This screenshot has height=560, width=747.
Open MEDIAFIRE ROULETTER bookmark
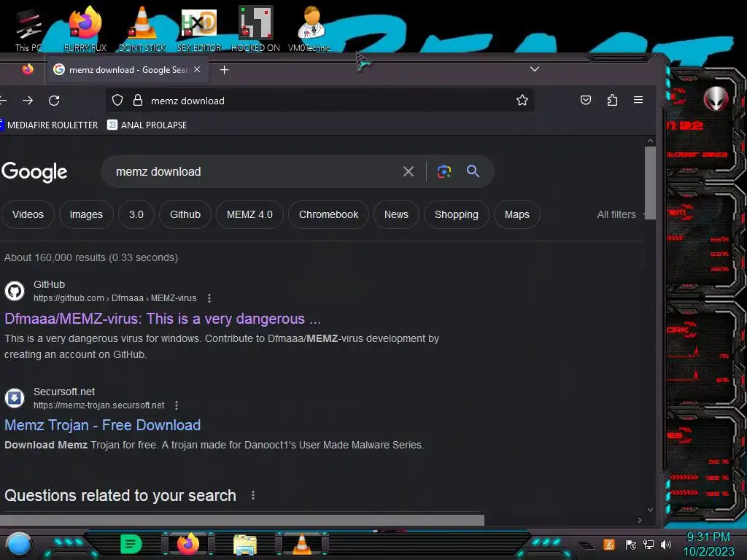tap(49, 125)
